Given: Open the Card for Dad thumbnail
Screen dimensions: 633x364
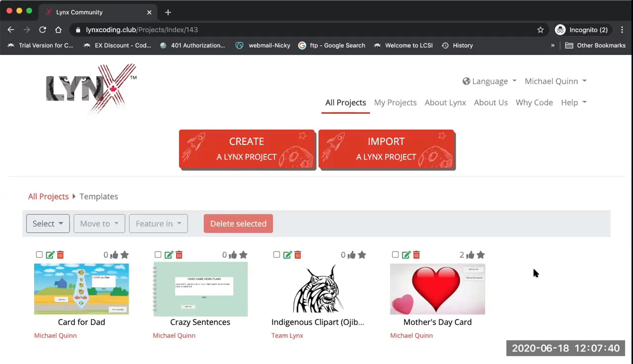Looking at the screenshot, I should (x=81, y=289).
